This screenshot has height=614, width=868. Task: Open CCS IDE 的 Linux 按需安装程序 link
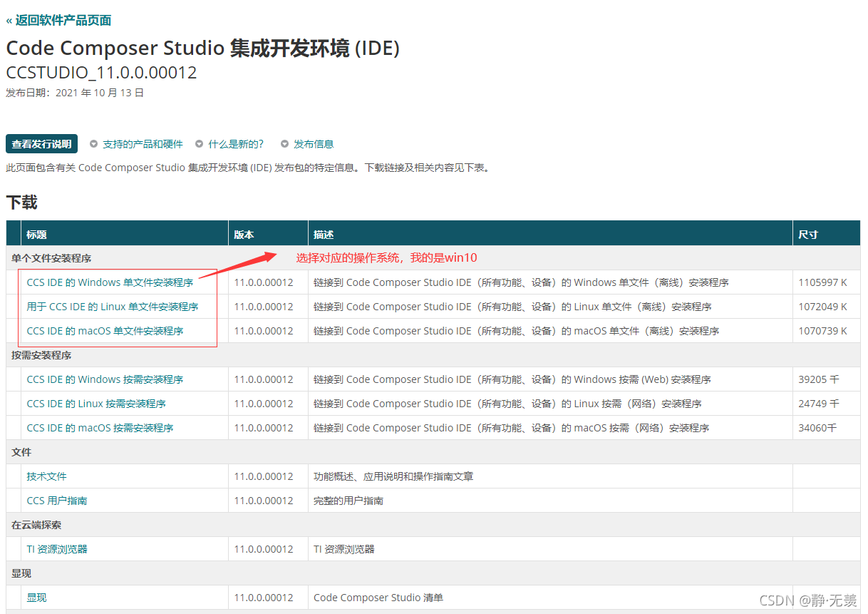tap(96, 404)
